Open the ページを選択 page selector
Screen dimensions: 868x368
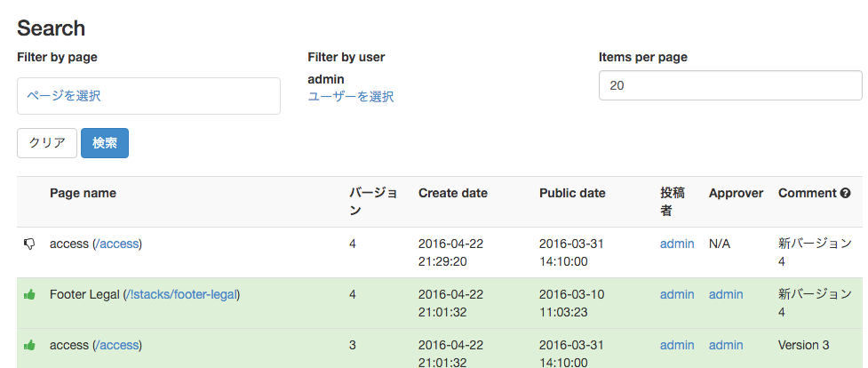click(148, 96)
